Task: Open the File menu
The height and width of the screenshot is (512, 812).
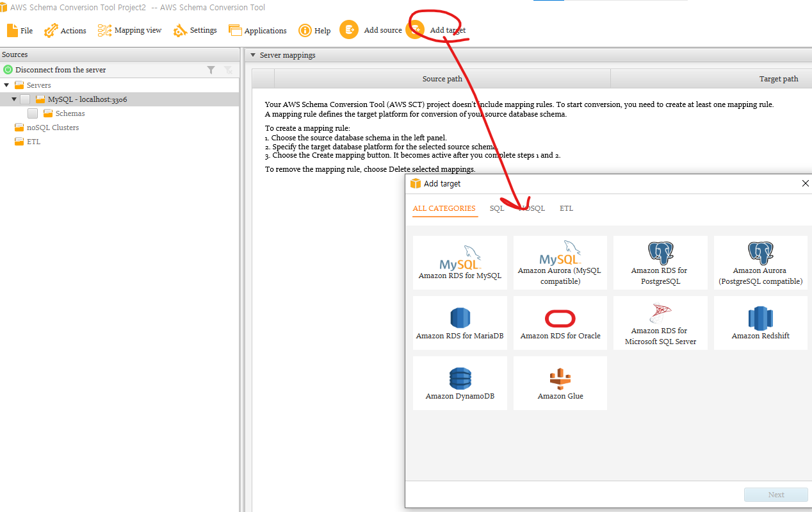Action: coord(20,30)
